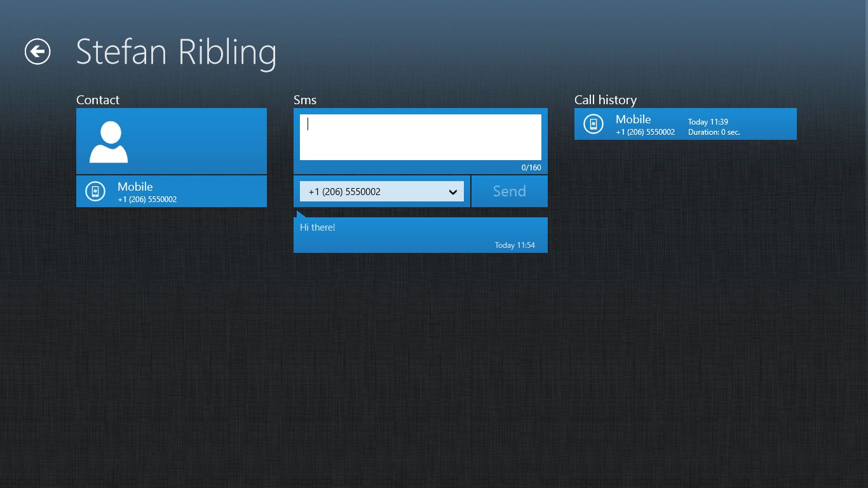
Task: Open the Mobile call history entry from 11:39
Action: point(685,124)
